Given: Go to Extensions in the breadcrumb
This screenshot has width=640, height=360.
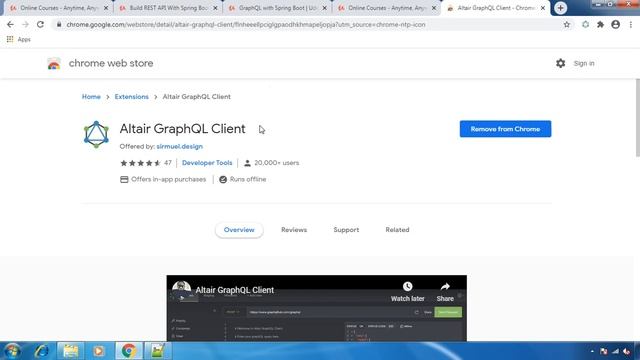Looking at the screenshot, I should (x=131, y=97).
